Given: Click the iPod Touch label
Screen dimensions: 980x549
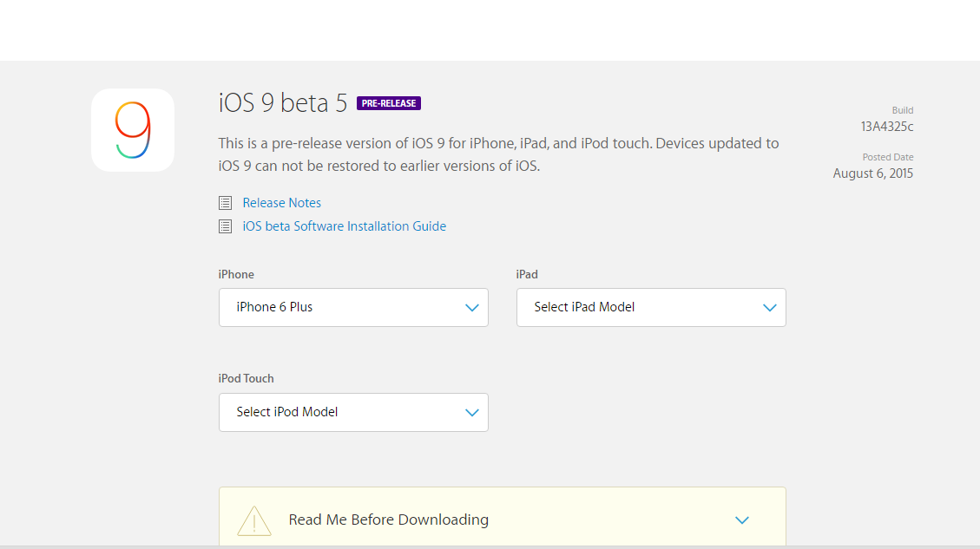Looking at the screenshot, I should (x=247, y=378).
